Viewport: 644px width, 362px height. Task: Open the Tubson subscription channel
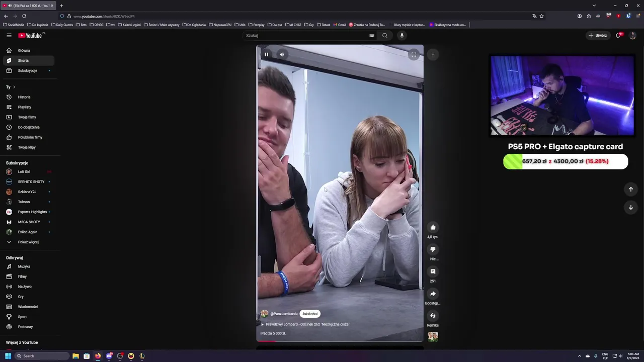click(28, 202)
